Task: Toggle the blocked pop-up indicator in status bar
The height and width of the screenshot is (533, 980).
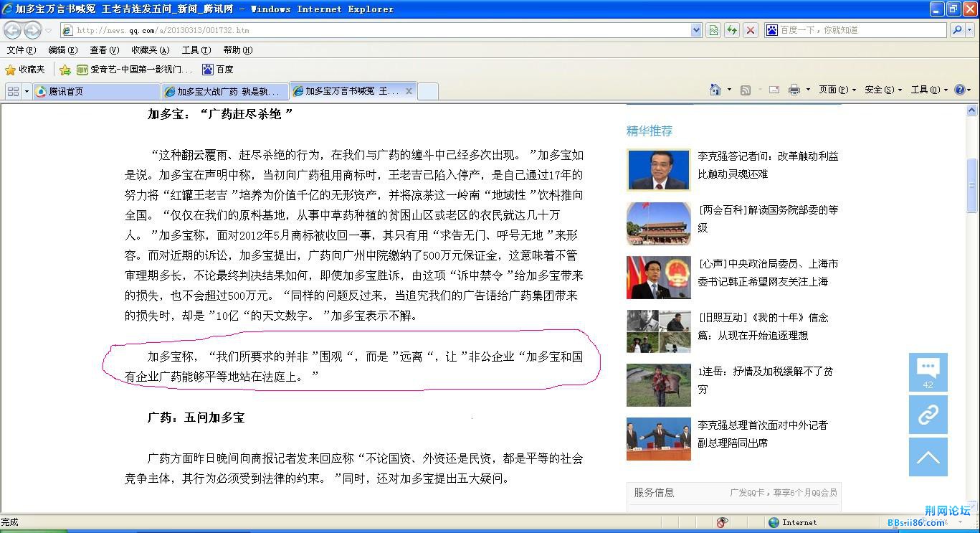Action: coord(723,522)
